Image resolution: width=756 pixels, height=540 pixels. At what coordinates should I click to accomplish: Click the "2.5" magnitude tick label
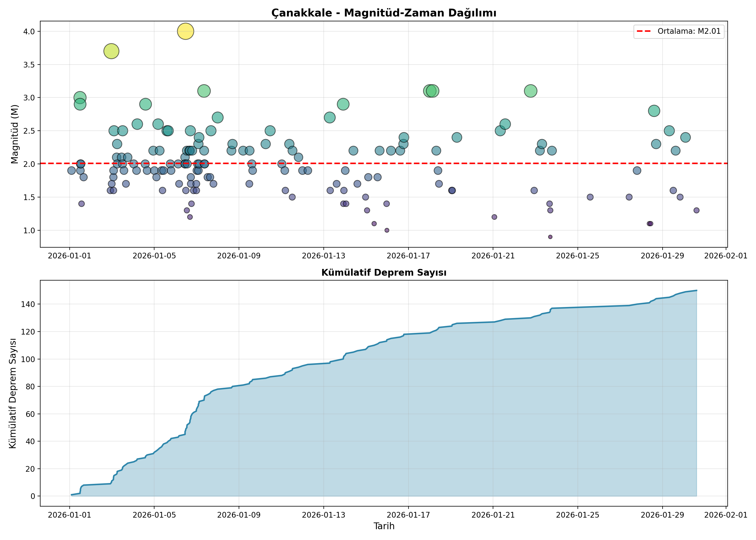29,131
